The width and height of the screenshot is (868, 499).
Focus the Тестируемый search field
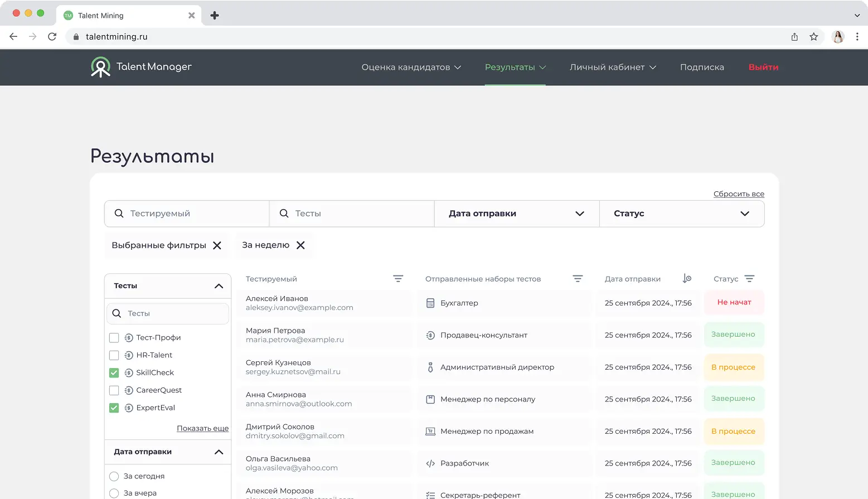click(187, 214)
